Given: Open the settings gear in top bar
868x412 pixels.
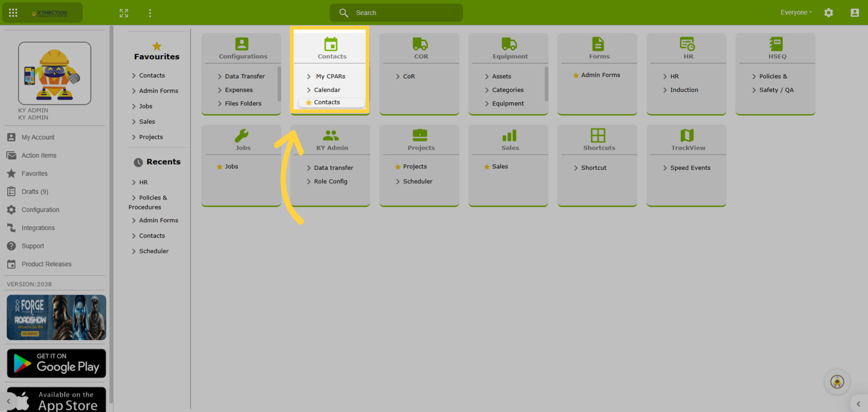Looking at the screenshot, I should [x=829, y=13].
